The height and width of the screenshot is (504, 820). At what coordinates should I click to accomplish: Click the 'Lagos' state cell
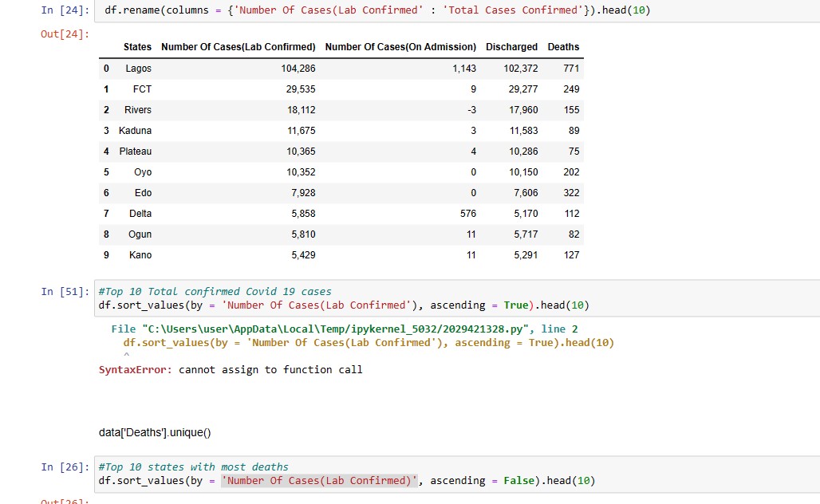point(138,69)
